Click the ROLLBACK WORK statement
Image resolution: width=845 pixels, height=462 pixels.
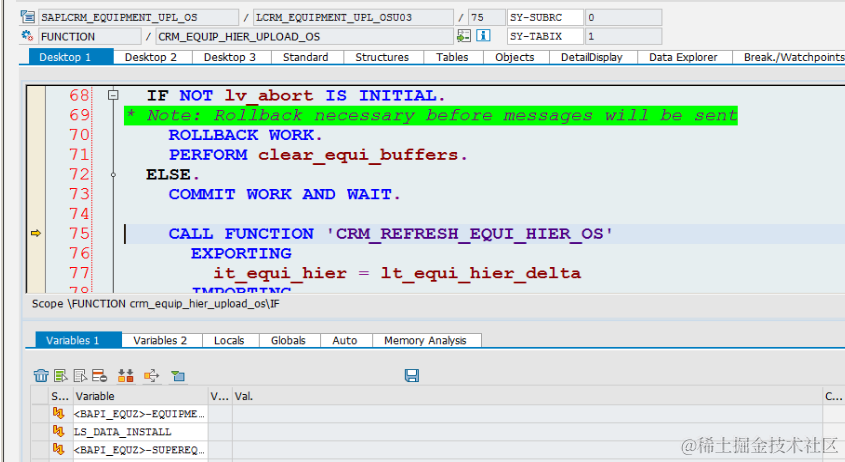[245, 135]
